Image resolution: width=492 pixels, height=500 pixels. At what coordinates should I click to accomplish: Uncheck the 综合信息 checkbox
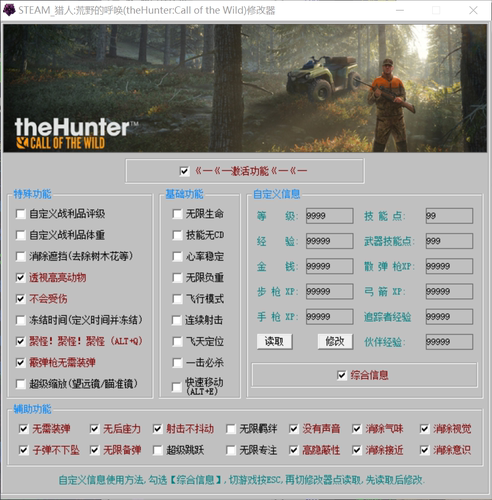coord(342,376)
